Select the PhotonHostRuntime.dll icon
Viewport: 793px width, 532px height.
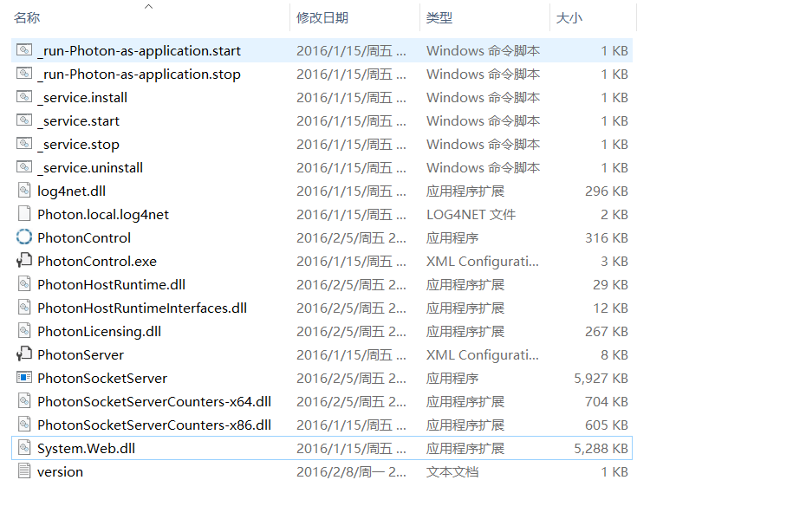point(23,283)
